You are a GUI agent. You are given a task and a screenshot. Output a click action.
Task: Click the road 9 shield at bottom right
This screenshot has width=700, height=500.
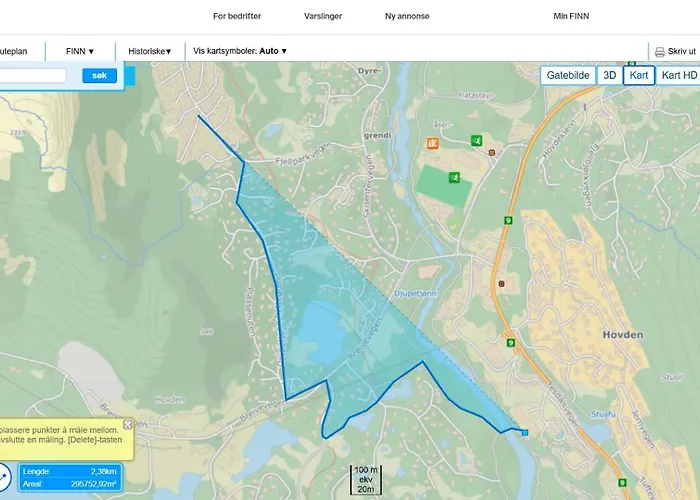[x=622, y=483]
